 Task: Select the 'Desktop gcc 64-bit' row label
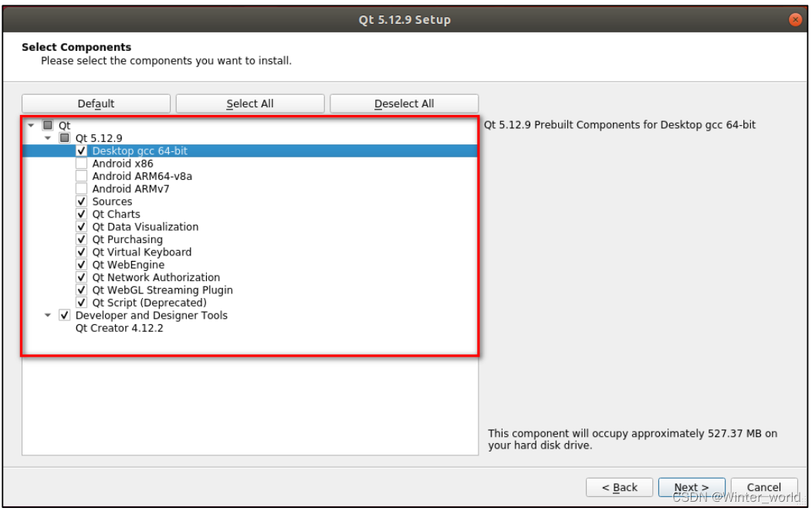tap(140, 151)
